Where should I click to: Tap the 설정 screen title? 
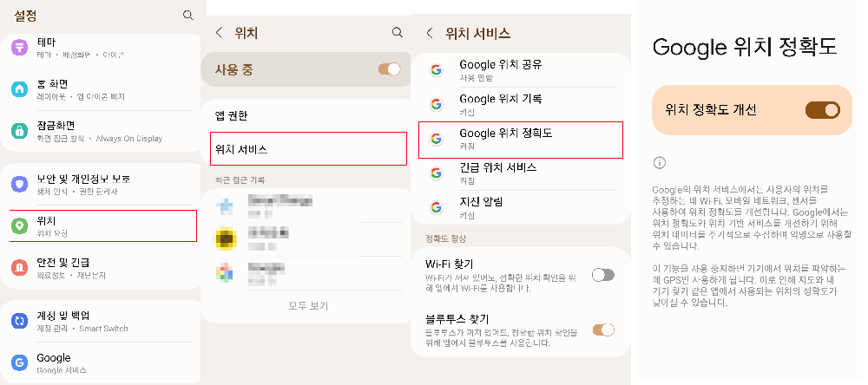point(25,16)
